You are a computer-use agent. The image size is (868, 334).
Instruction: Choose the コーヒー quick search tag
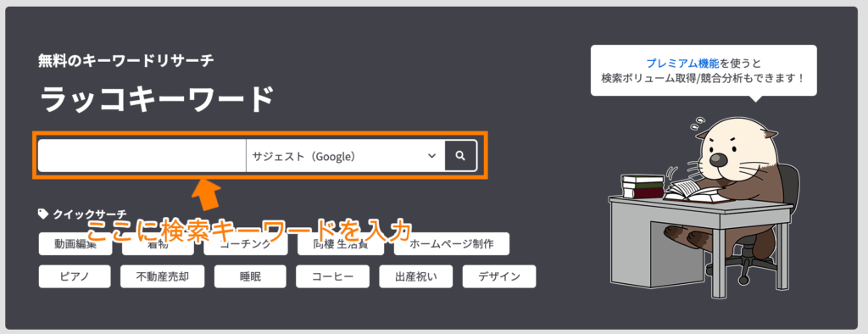[332, 276]
